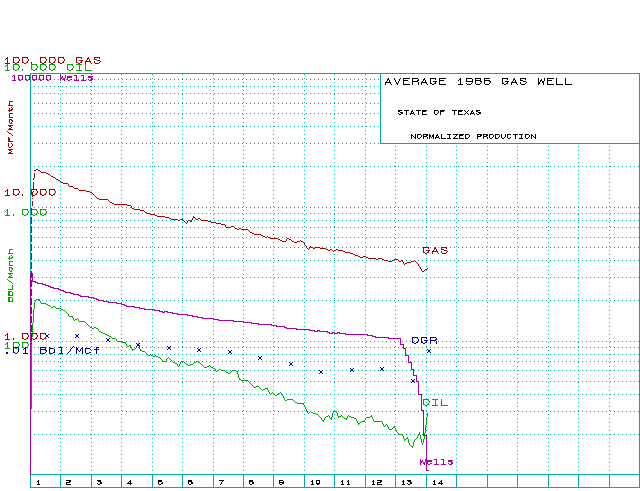The image size is (640, 491).
Task: Select year 14 box on the x-axis
Action: click(437, 482)
